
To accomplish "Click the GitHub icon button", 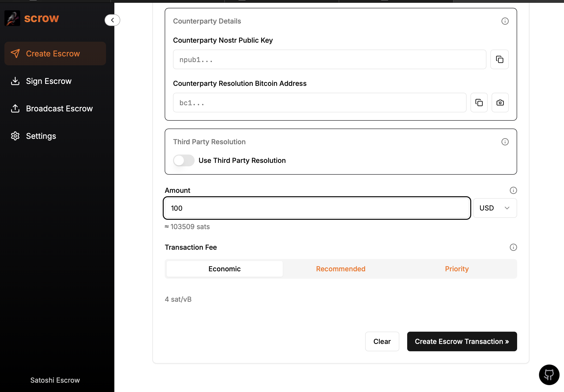I will pyautogui.click(x=549, y=375).
